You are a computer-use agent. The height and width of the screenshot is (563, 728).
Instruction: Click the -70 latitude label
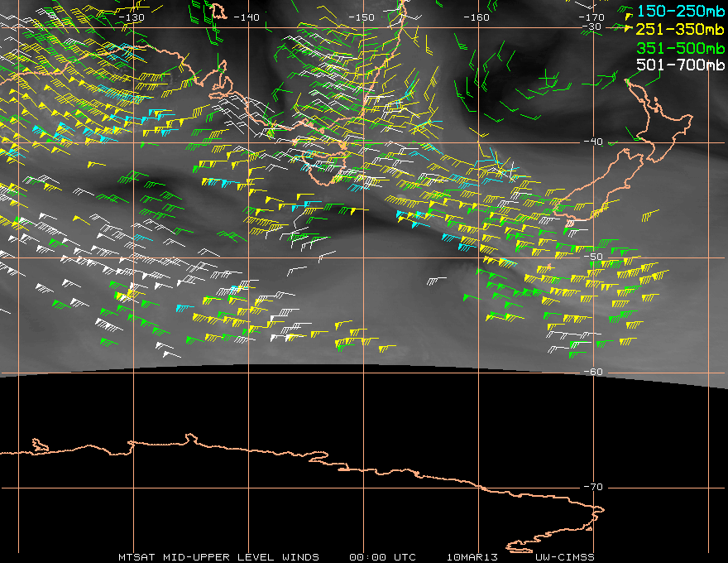point(593,487)
